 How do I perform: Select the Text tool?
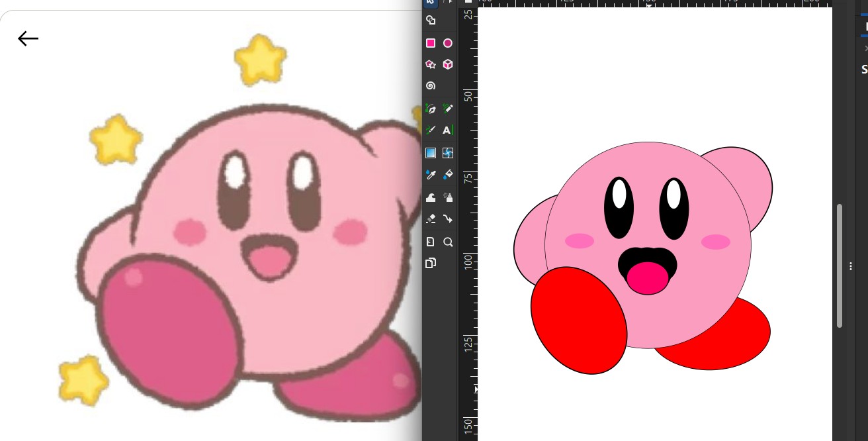point(448,130)
